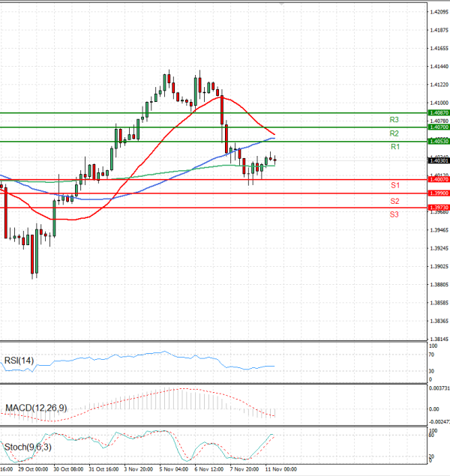
Task: Click the current price tag 1.40301
Action: tap(438, 160)
